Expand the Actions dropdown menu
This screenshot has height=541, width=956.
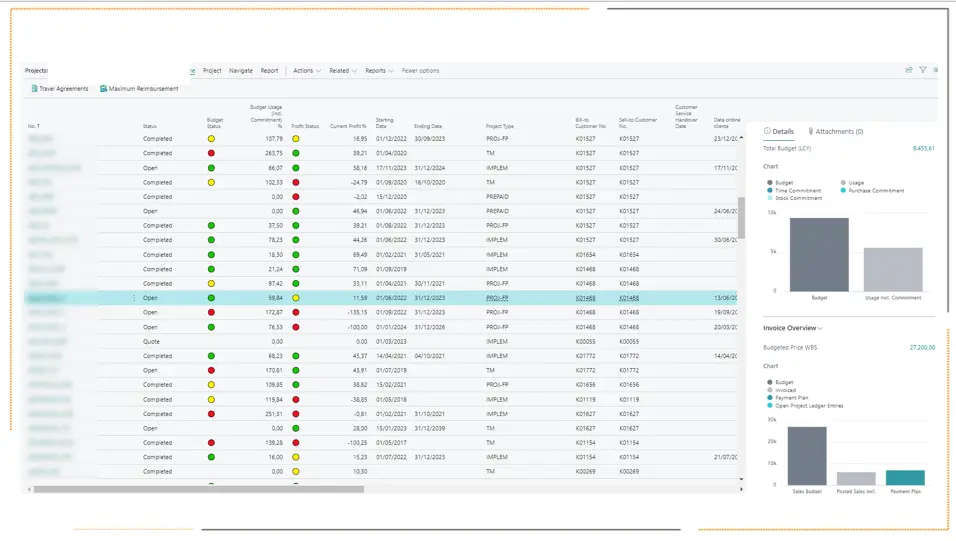pyautogui.click(x=307, y=71)
